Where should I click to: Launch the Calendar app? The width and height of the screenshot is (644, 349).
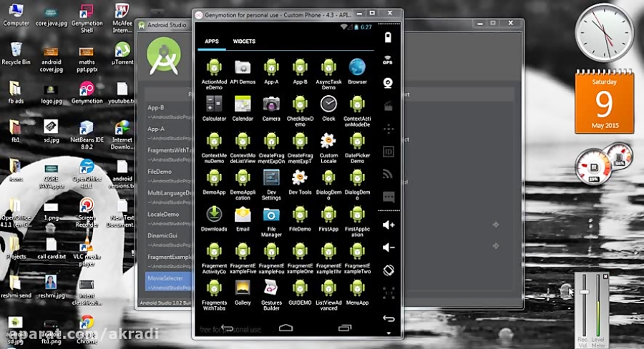click(x=243, y=109)
